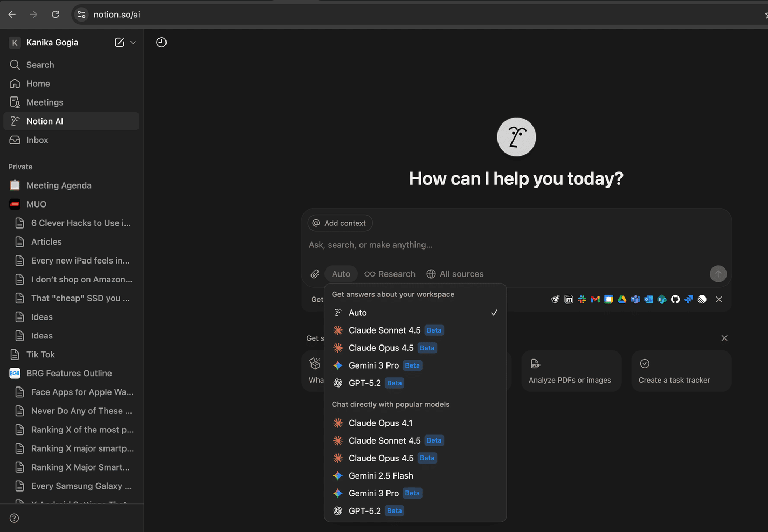The width and height of the screenshot is (768, 532).
Task: Click Create a task tracker card
Action: pos(681,371)
